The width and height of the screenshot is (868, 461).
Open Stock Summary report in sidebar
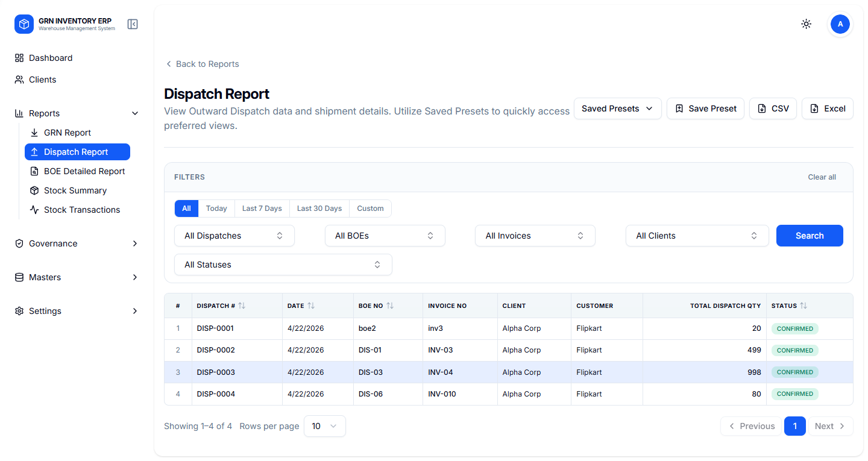click(x=75, y=190)
